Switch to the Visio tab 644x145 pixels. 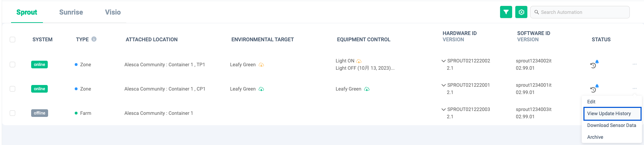(x=113, y=12)
